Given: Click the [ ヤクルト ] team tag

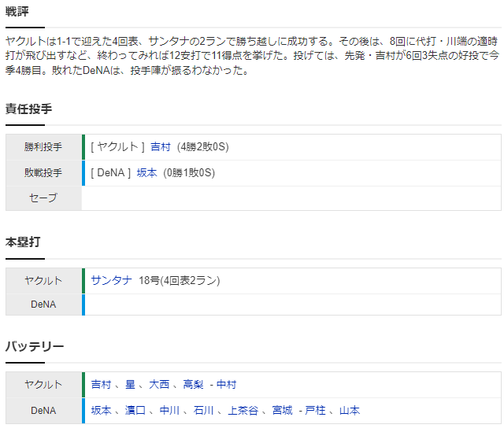Looking at the screenshot, I should pyautogui.click(x=117, y=147).
